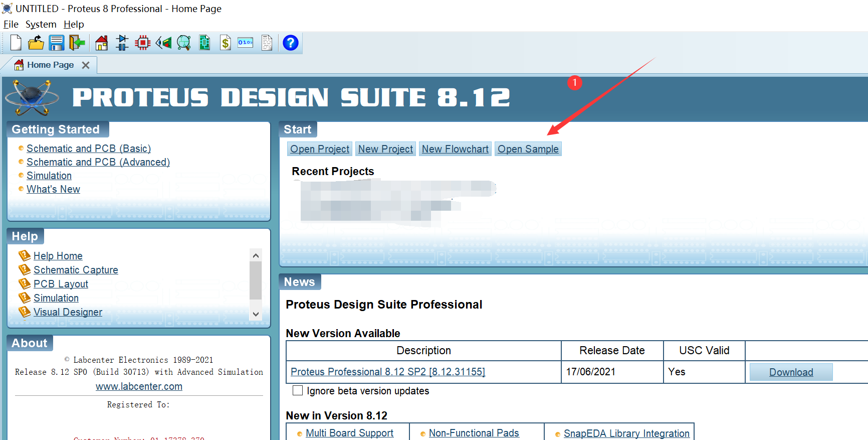Click the New Project toolbar icon

[x=16, y=43]
